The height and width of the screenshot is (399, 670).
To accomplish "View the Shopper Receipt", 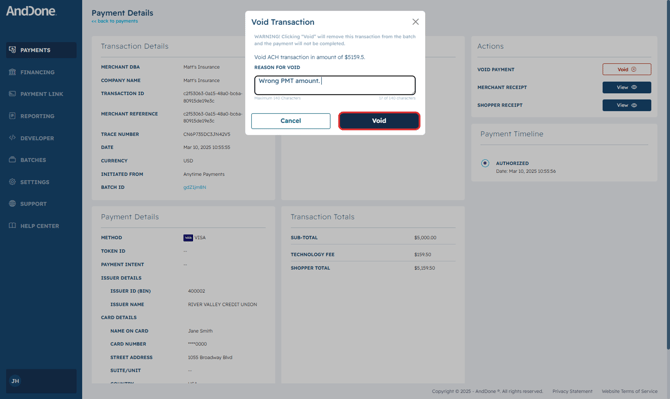I will pyautogui.click(x=627, y=105).
